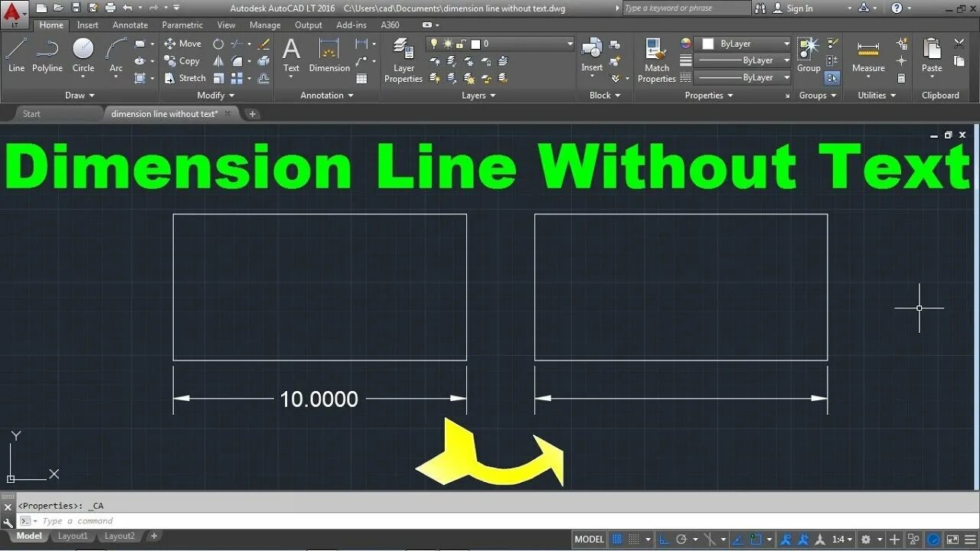Add a new drawing tab with plus
The width and height of the screenshot is (980, 551).
(252, 114)
